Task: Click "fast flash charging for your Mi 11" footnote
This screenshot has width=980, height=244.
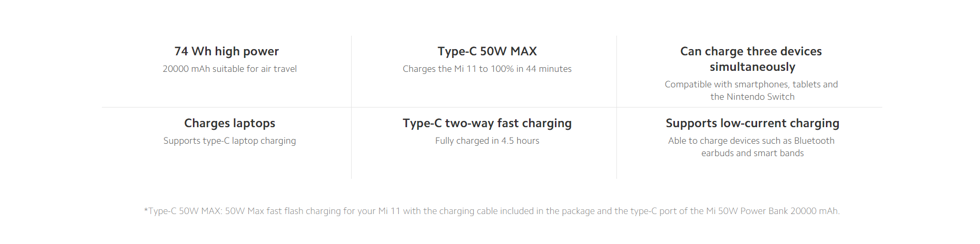Action: pyautogui.click(x=334, y=211)
